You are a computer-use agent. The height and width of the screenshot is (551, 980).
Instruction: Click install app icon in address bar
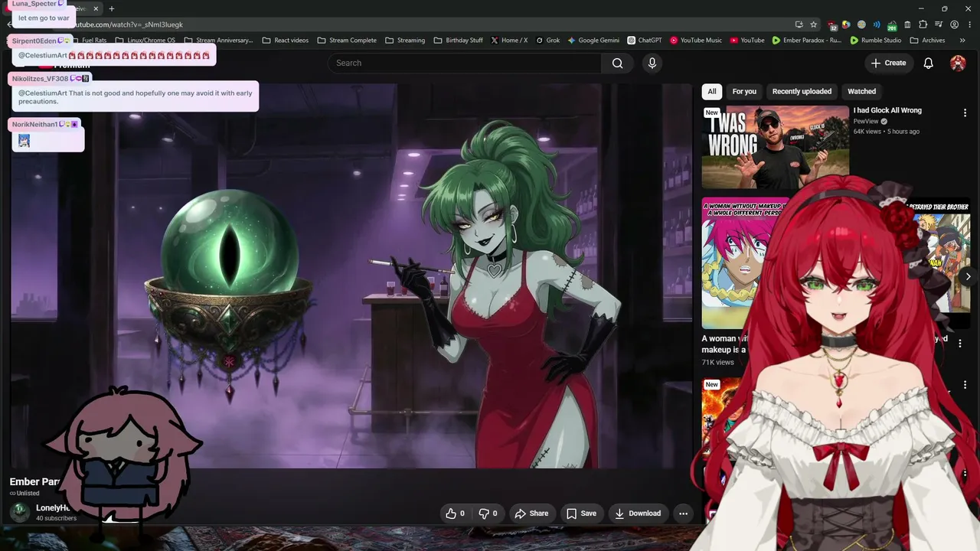tap(799, 24)
